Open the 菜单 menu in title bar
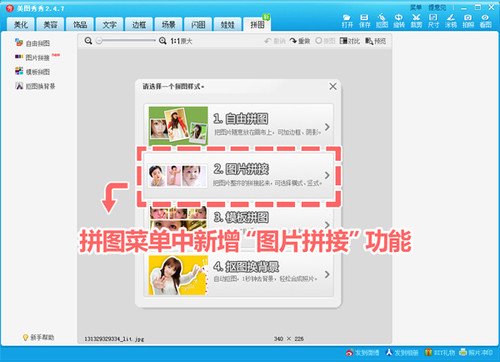Image resolution: width=500 pixels, height=362 pixels. [416, 7]
